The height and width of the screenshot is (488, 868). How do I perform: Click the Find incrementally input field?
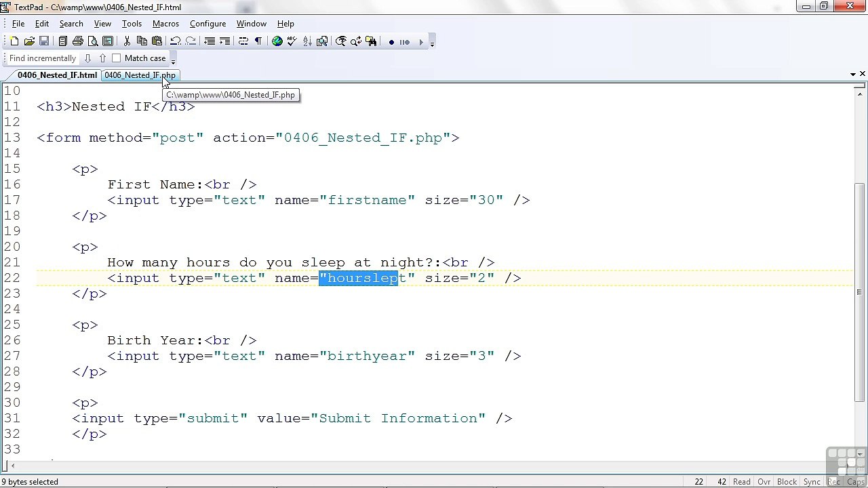[x=43, y=58]
